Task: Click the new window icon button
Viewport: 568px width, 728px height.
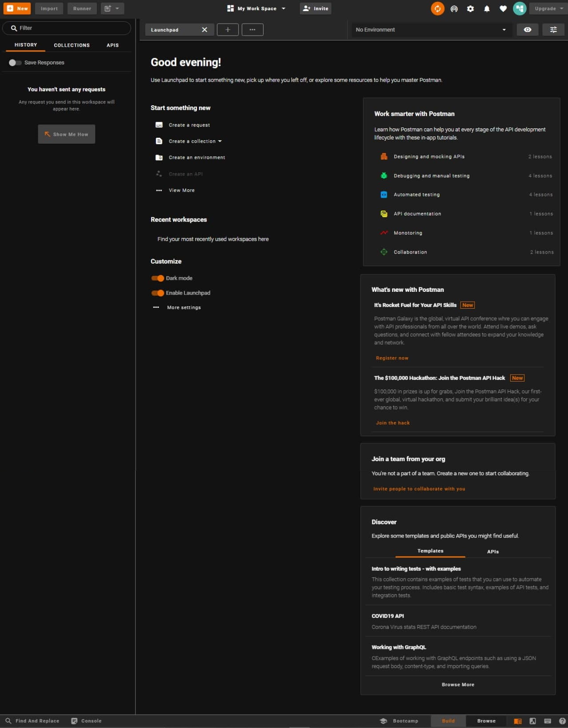Action: coord(112,8)
